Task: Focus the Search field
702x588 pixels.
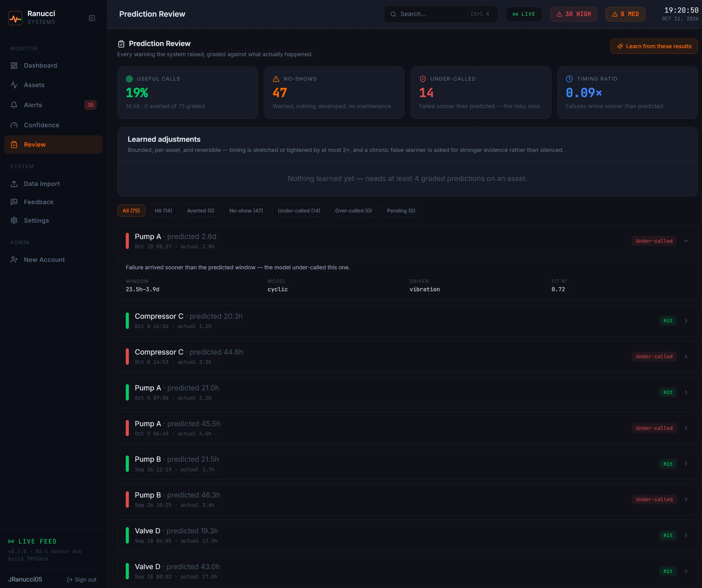Action: [441, 14]
